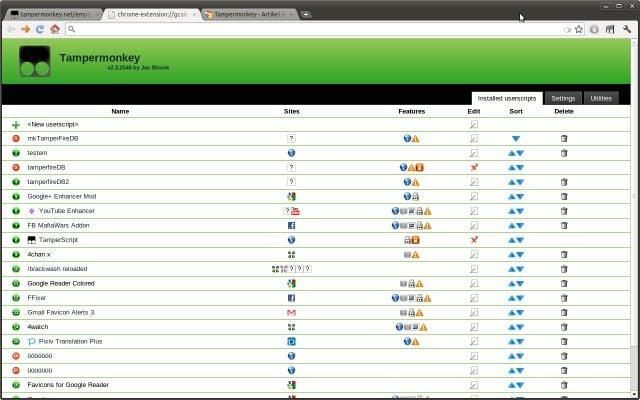This screenshot has height=400, width=640.
Task: Open the YouTube Enhancer script name
Action: (x=67, y=211)
